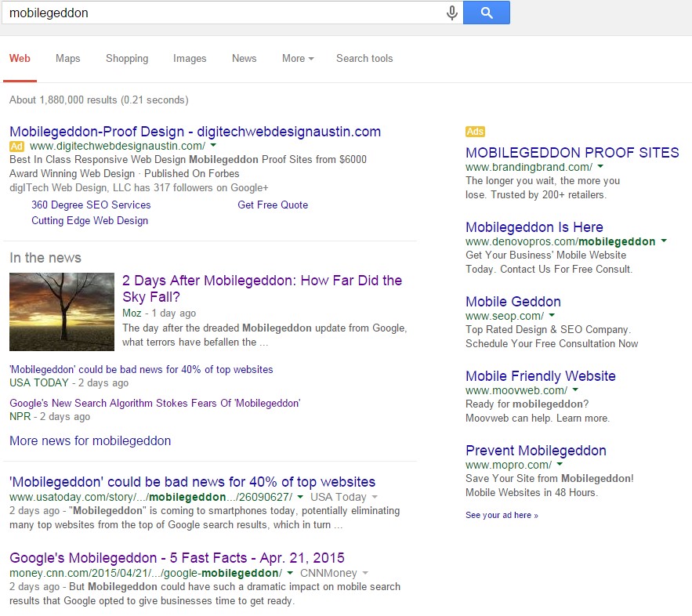Switch to the News tab
The height and width of the screenshot is (616, 692).
pyautogui.click(x=244, y=58)
